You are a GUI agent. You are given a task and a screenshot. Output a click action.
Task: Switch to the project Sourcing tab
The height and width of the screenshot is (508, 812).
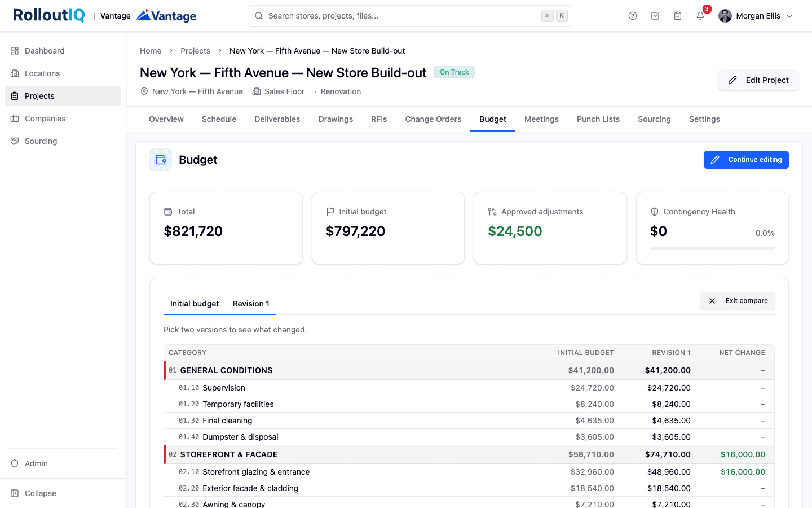click(654, 119)
